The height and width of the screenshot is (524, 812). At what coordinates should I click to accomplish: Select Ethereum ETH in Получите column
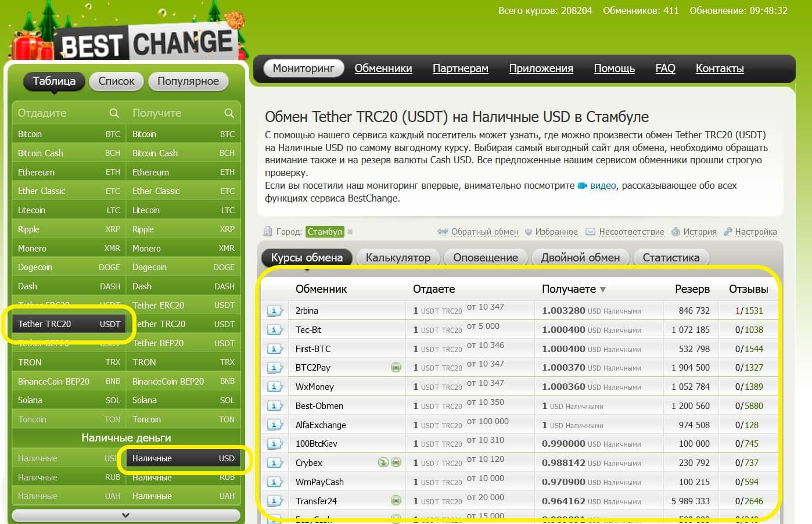tap(183, 173)
